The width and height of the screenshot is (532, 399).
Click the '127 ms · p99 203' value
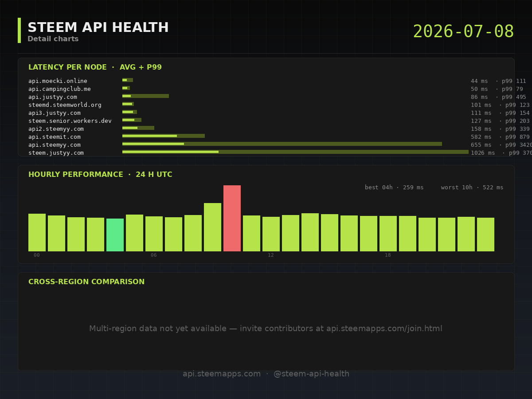click(500, 121)
